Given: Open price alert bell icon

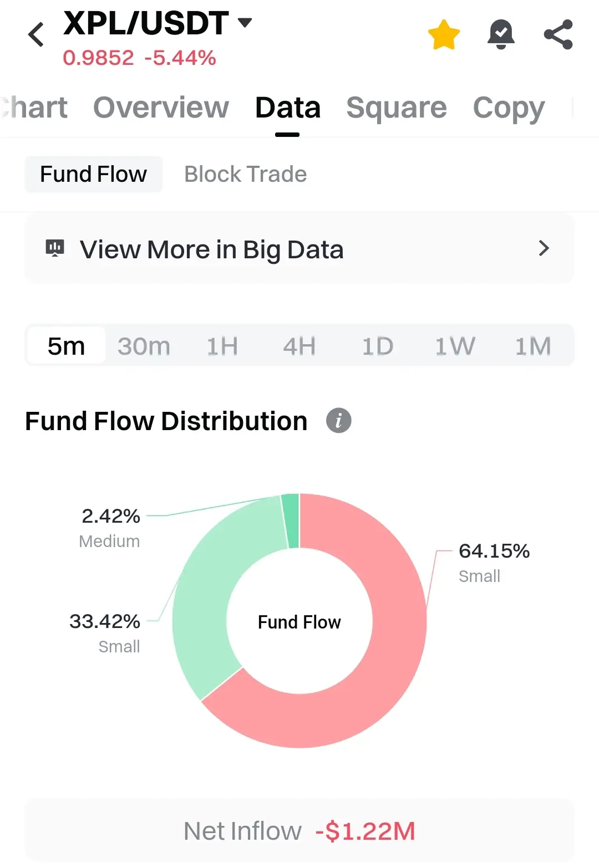Looking at the screenshot, I should coord(501,34).
